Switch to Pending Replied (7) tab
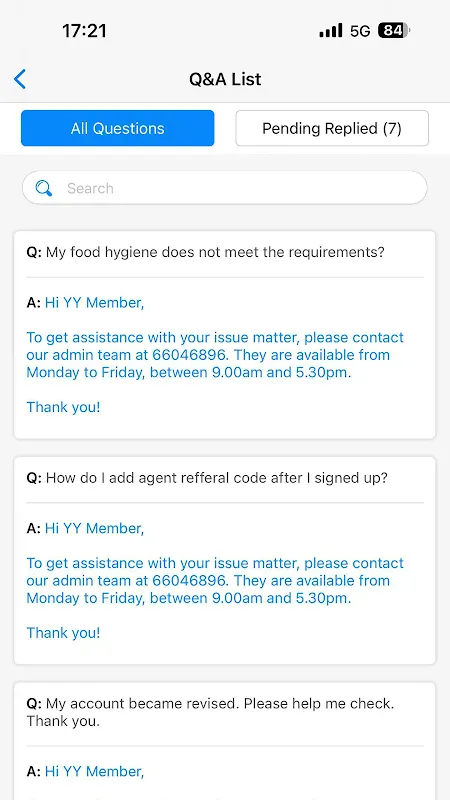 (x=332, y=128)
